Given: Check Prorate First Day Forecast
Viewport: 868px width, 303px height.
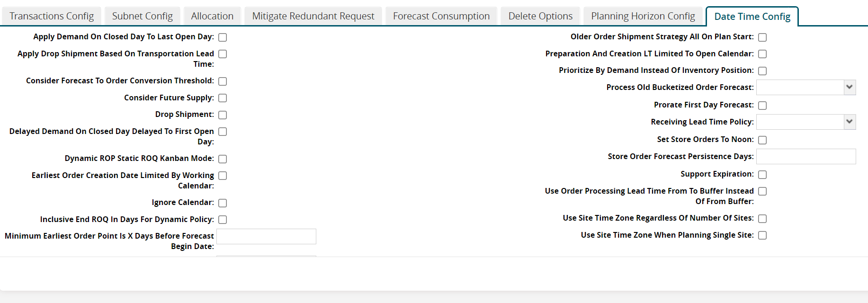Looking at the screenshot, I should tap(762, 106).
